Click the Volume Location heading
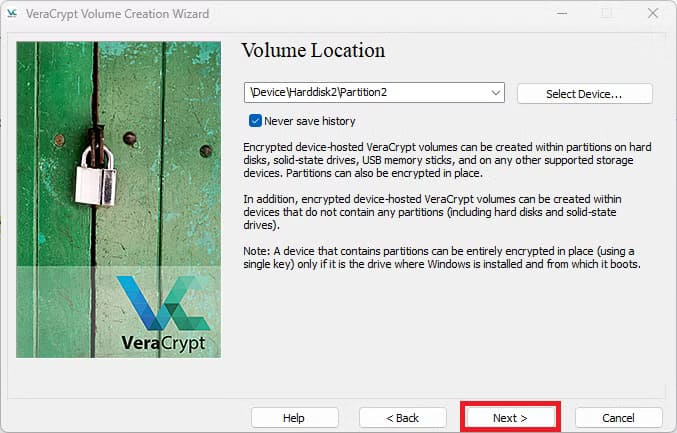677x433 pixels. [x=313, y=51]
